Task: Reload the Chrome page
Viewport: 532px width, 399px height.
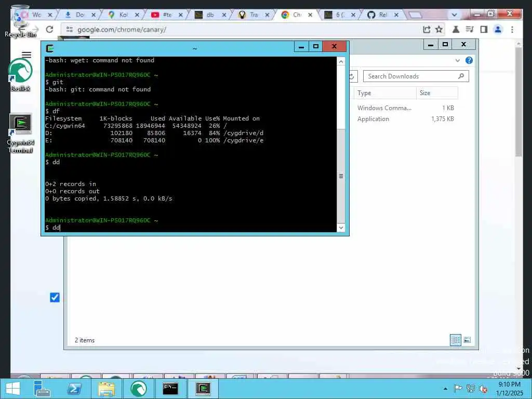Action: coord(49,30)
